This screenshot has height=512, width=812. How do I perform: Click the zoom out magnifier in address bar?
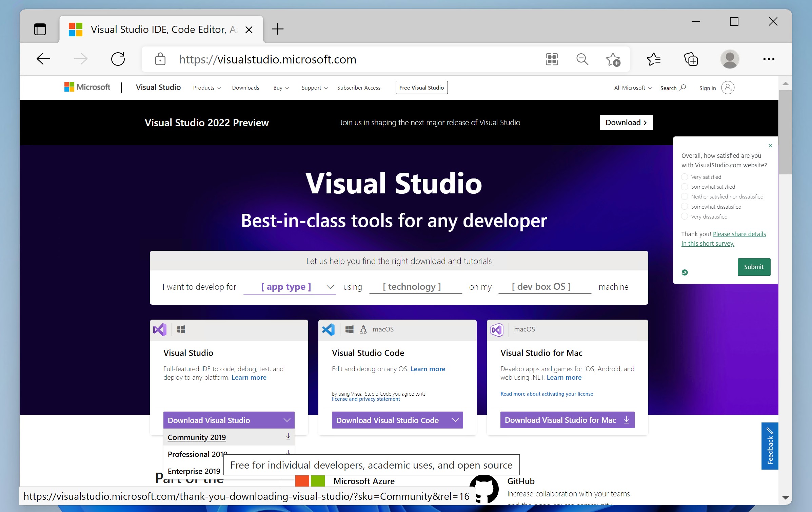tap(582, 59)
